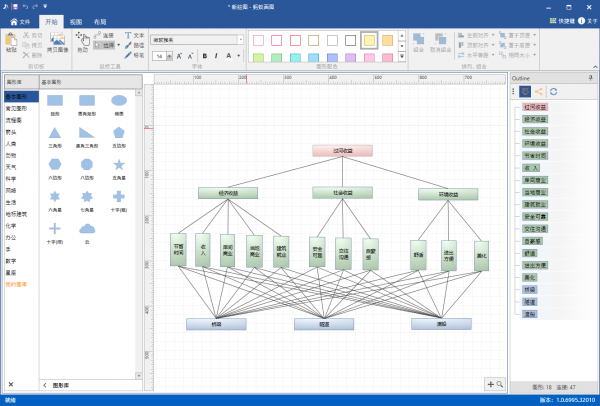Select the 拖动 (pan) hand tool
Image resolution: width=600 pixels, height=406 pixels.
coord(82,43)
